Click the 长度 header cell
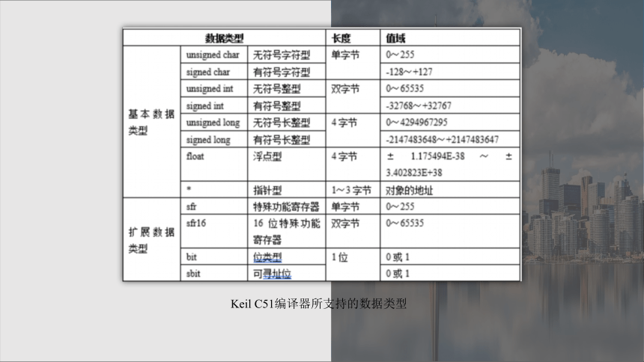 coord(353,37)
